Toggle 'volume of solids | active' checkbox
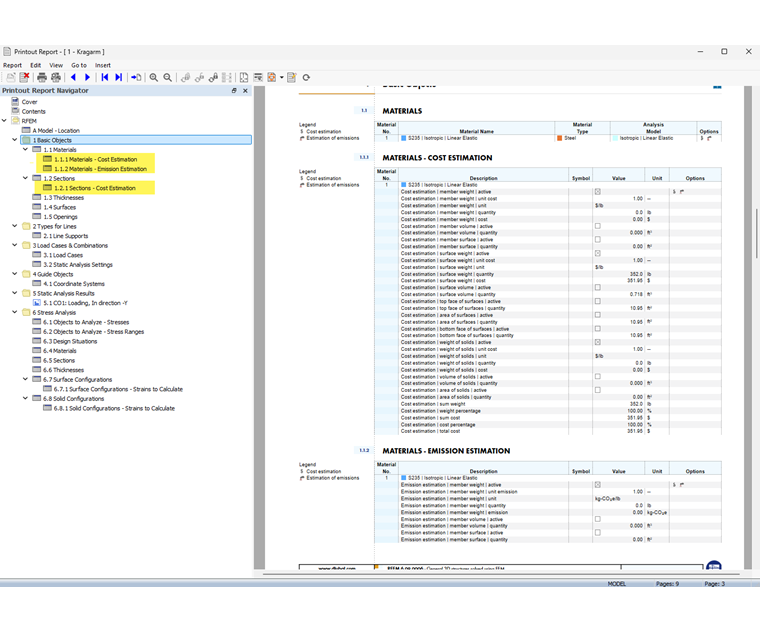This screenshot has height=632, width=760. pos(598,377)
